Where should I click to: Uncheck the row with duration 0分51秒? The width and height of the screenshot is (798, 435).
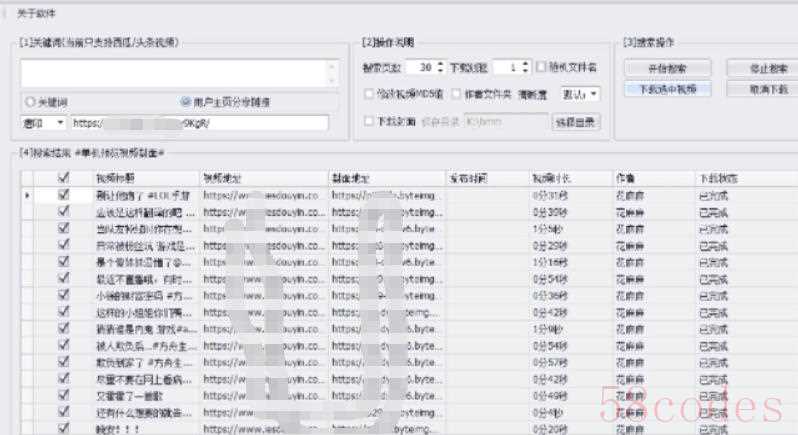coord(64,278)
